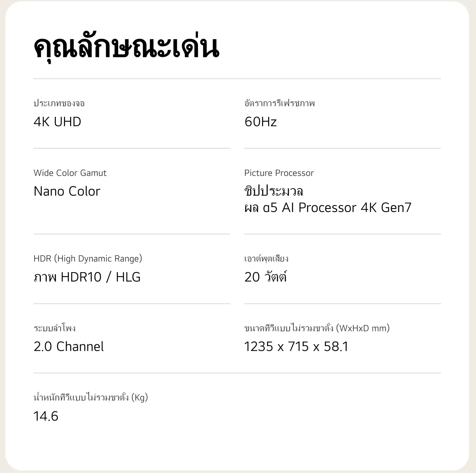Click the Wide Color Gamut label
The height and width of the screenshot is (473, 476).
(x=70, y=173)
